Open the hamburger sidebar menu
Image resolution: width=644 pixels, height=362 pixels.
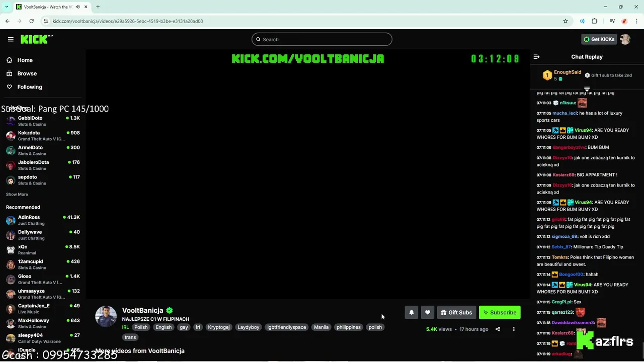(11, 39)
